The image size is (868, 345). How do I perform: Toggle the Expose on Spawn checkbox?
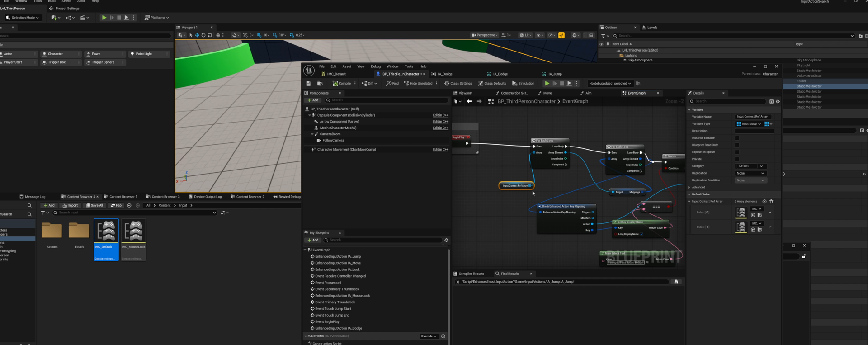[737, 152]
